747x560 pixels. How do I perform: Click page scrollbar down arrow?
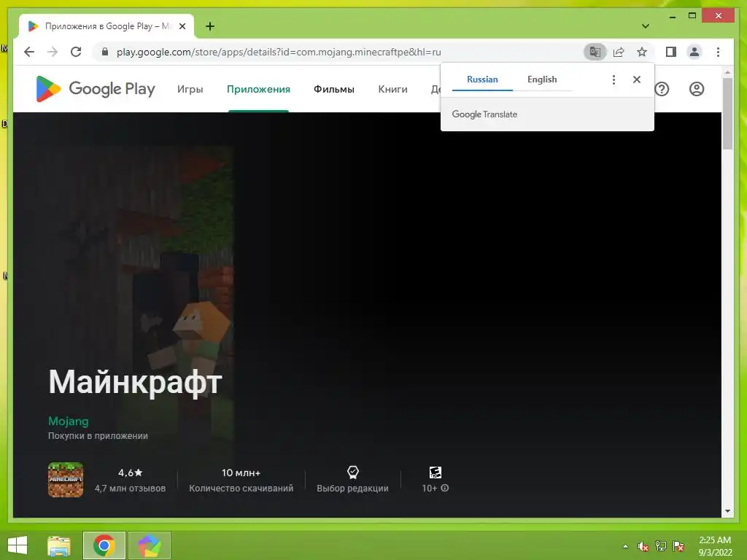tap(727, 511)
